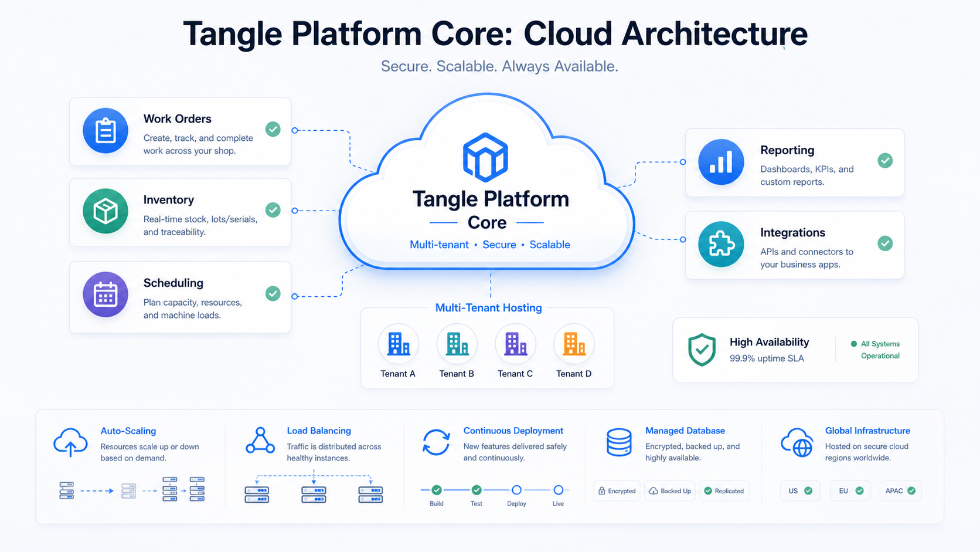The height and width of the screenshot is (552, 980).
Task: Click the Load Balancing triangle nodes icon
Action: click(x=260, y=441)
